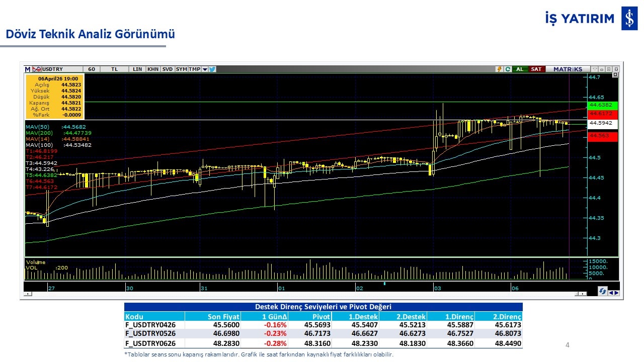Toggle the LIN scale mode
644x362 pixels.
click(137, 69)
